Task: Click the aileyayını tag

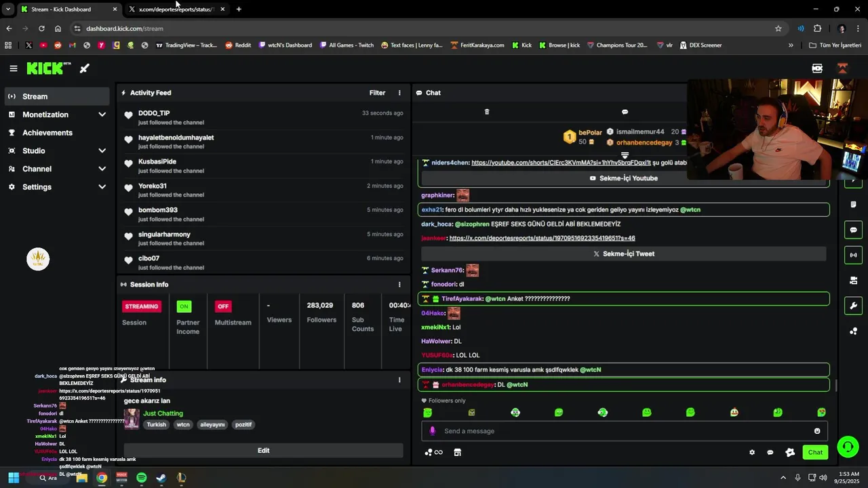Action: click(212, 425)
